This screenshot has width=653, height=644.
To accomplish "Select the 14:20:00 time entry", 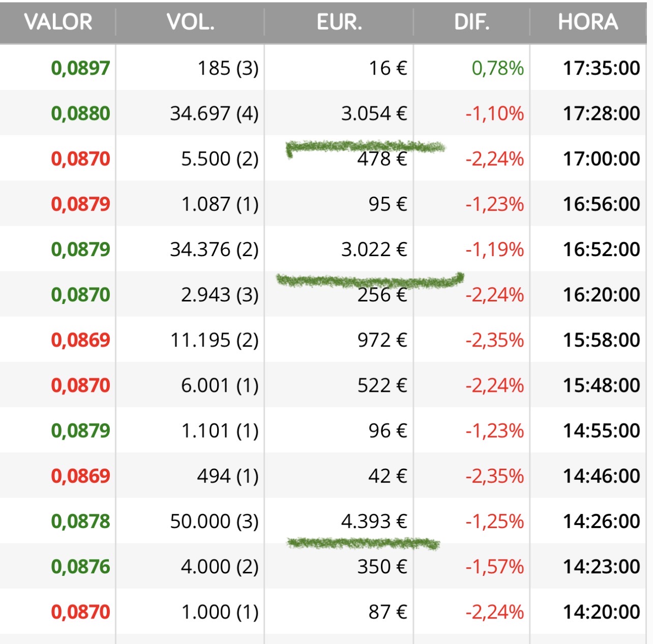I will [601, 612].
